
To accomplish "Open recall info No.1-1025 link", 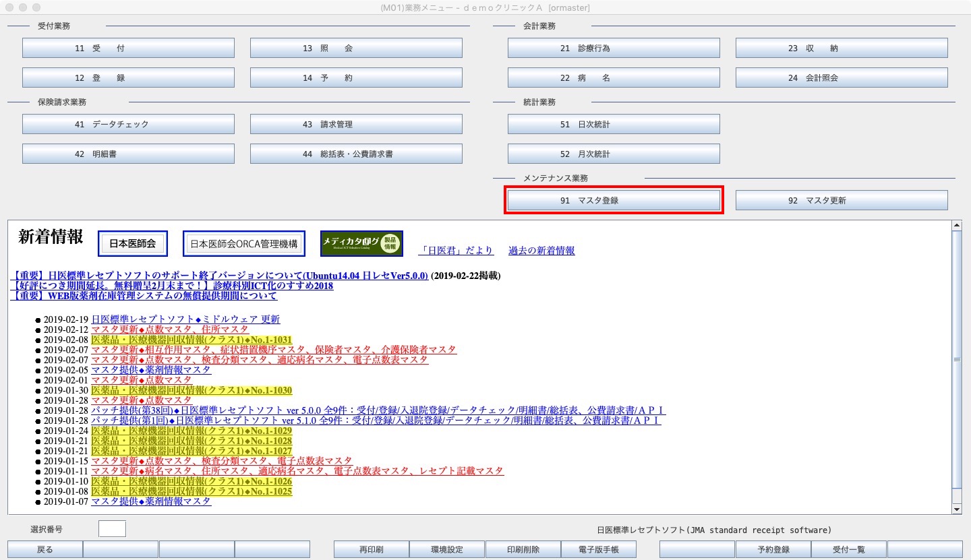I will 192,491.
